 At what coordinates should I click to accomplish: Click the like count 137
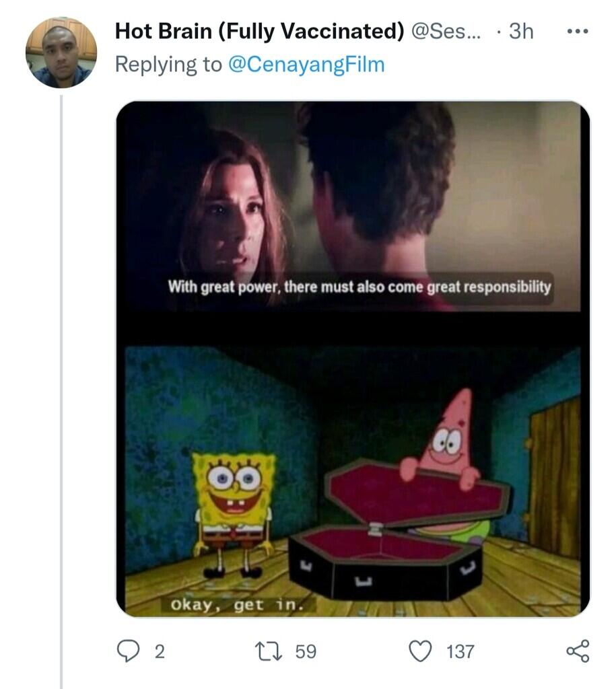point(460,651)
